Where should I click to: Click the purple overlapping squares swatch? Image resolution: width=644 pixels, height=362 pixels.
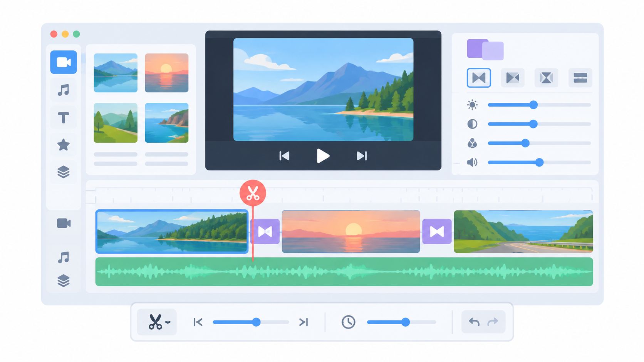pos(485,49)
